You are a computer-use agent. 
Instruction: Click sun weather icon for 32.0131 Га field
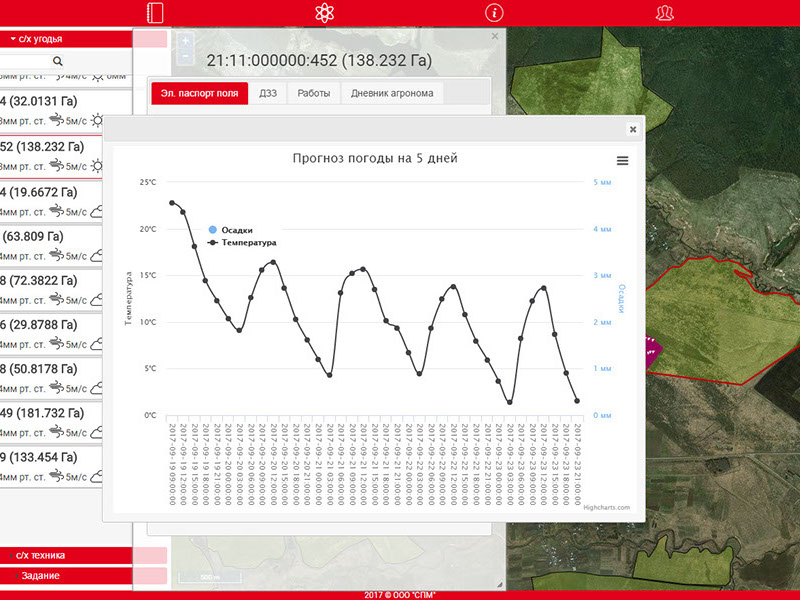click(x=98, y=121)
